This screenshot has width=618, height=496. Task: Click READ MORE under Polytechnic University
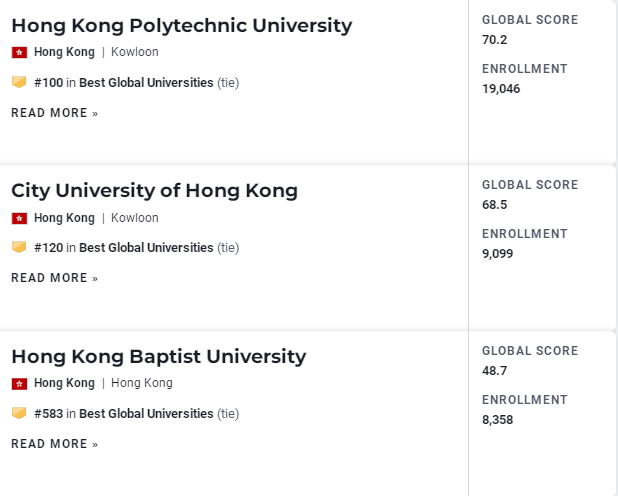click(54, 113)
